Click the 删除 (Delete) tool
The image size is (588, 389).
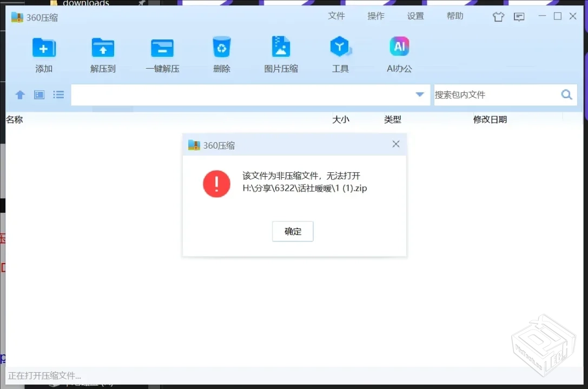tap(221, 52)
